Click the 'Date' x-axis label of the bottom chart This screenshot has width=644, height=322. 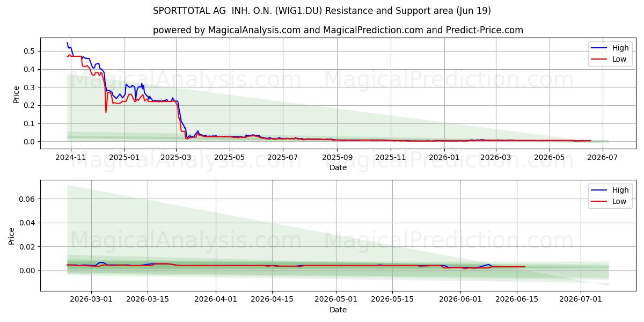click(x=338, y=310)
